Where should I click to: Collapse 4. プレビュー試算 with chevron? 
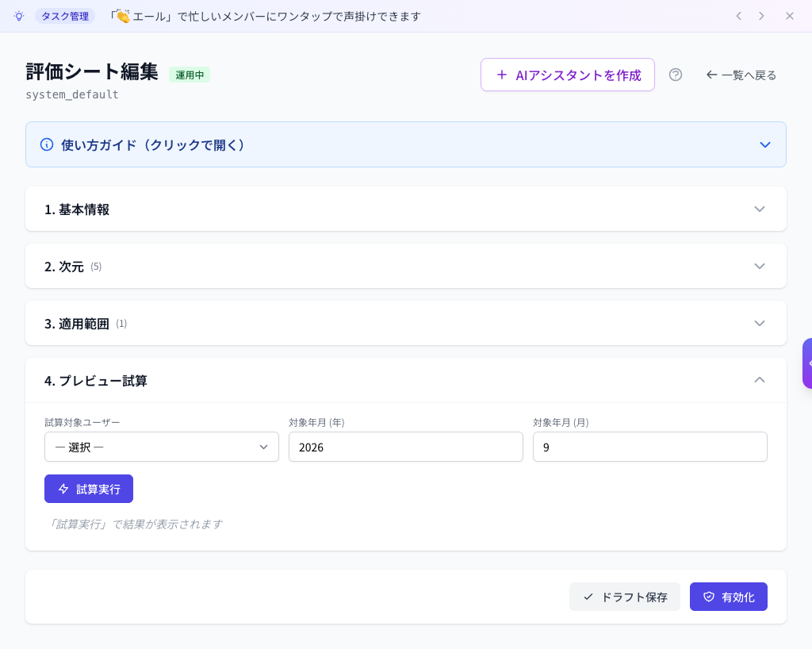pyautogui.click(x=759, y=380)
